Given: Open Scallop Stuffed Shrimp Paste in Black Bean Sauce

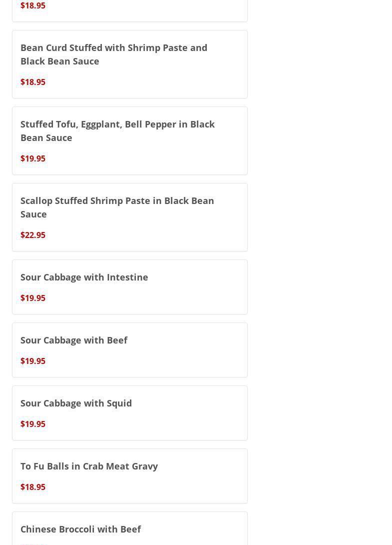Looking at the screenshot, I should (x=117, y=207).
